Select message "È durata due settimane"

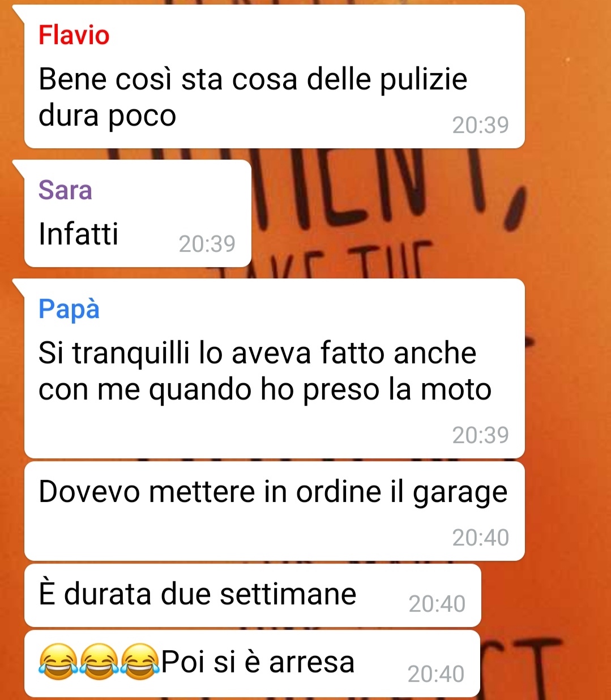pyautogui.click(x=253, y=595)
